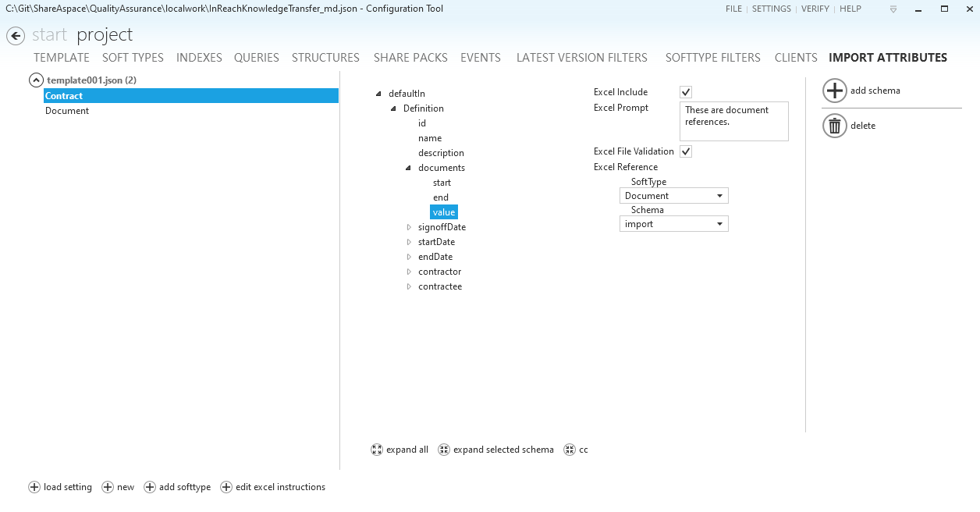Open the SETTINGS menu
980x512 pixels.
point(771,9)
